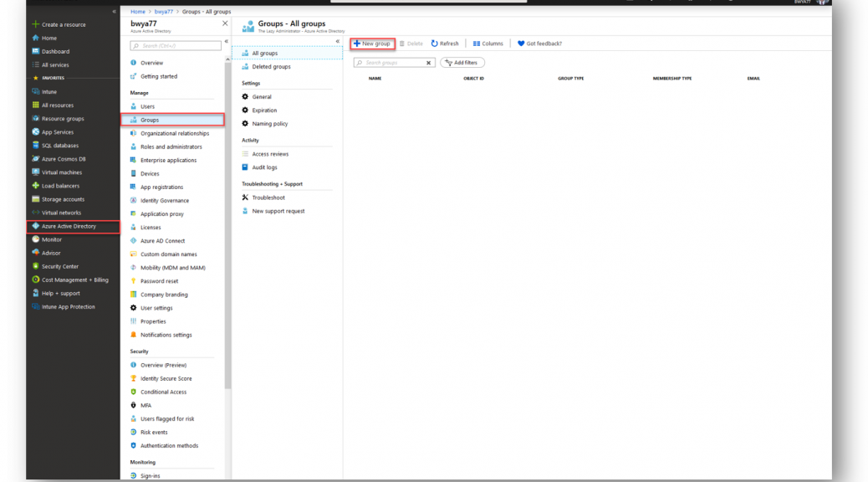The width and height of the screenshot is (868, 482).
Task: Sort by the NAME column header
Action: point(375,79)
